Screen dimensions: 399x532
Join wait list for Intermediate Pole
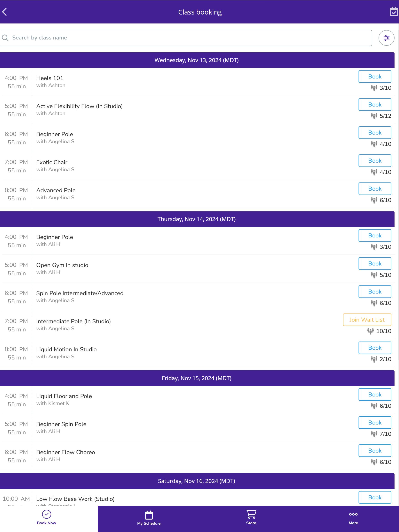(367, 320)
